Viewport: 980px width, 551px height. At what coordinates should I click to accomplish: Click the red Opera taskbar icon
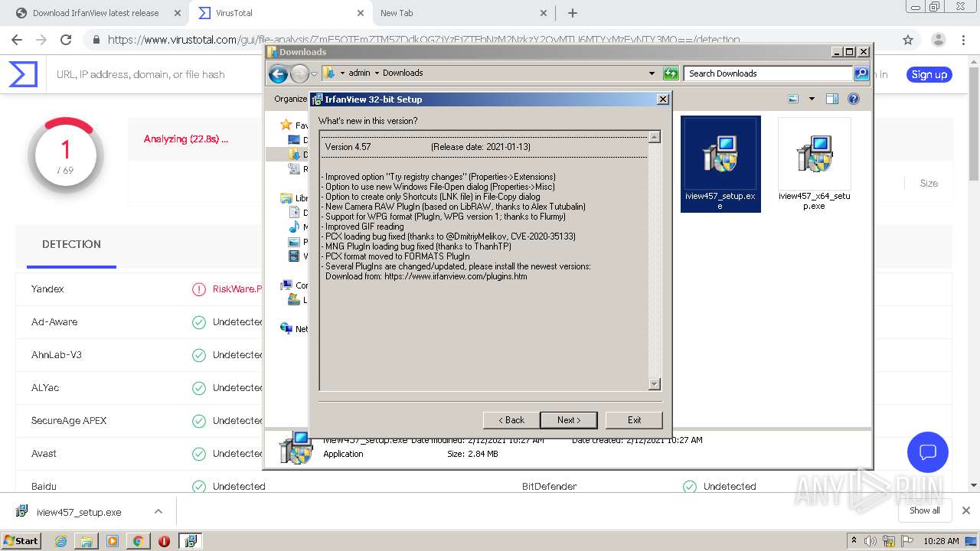tap(164, 540)
